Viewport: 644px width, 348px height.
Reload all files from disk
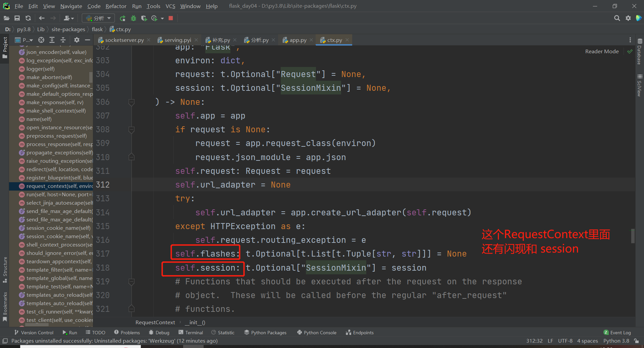[28, 18]
